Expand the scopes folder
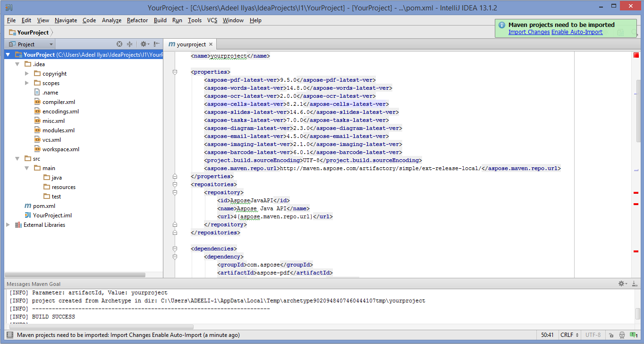The width and height of the screenshot is (644, 344). tap(27, 83)
